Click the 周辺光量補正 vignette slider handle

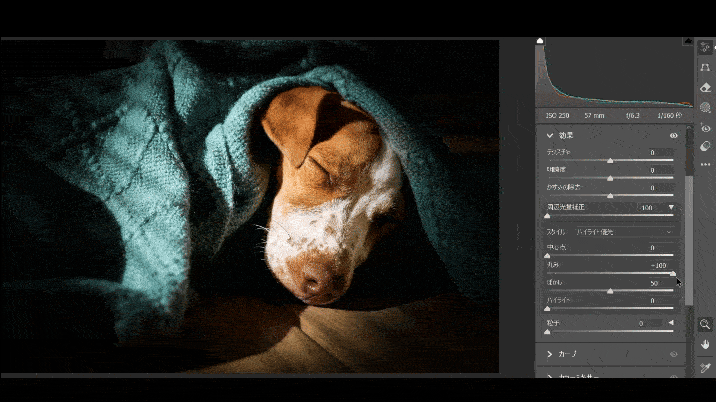[x=548, y=216]
